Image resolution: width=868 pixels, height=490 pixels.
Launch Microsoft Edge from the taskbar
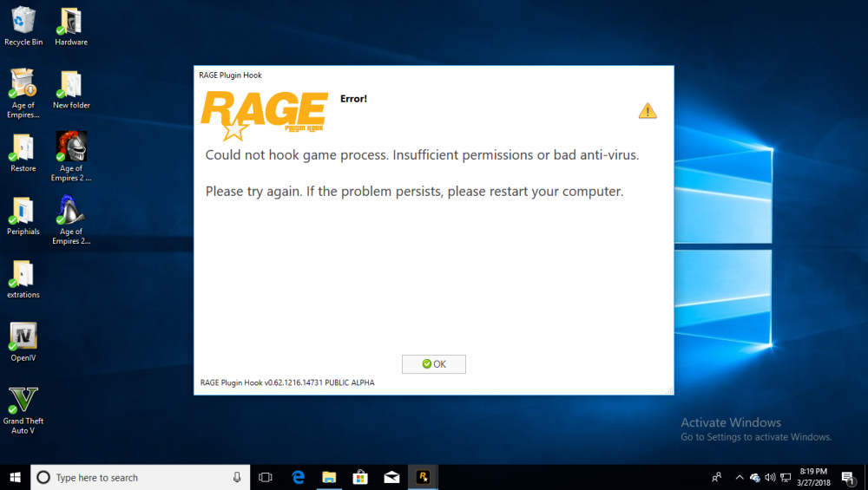click(x=298, y=477)
